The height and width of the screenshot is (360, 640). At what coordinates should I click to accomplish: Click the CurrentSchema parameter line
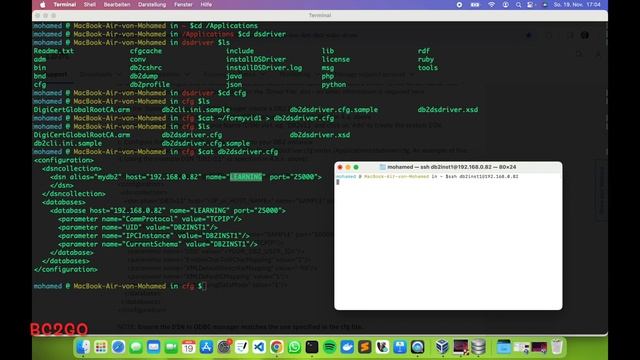158,244
